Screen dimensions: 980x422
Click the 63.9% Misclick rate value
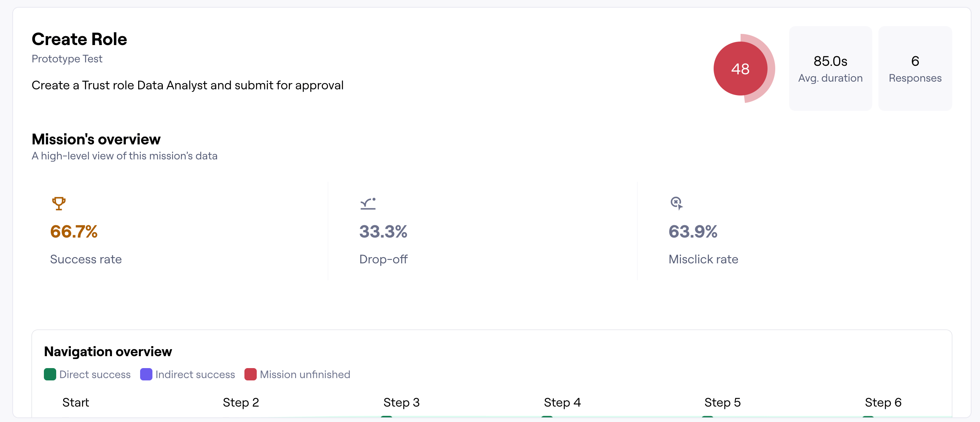pyautogui.click(x=693, y=232)
